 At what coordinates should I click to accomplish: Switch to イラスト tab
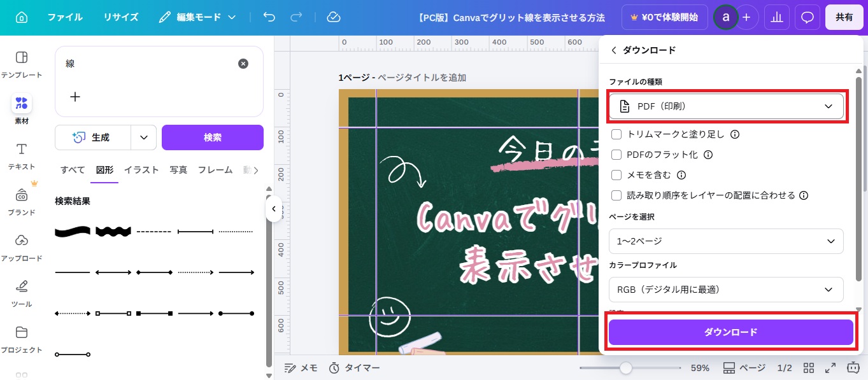(141, 170)
